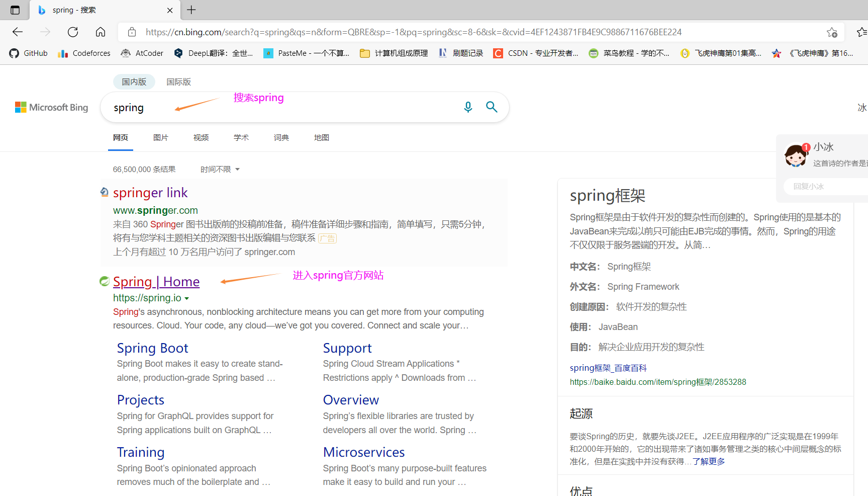Select the 学术 search tab

[x=241, y=138]
